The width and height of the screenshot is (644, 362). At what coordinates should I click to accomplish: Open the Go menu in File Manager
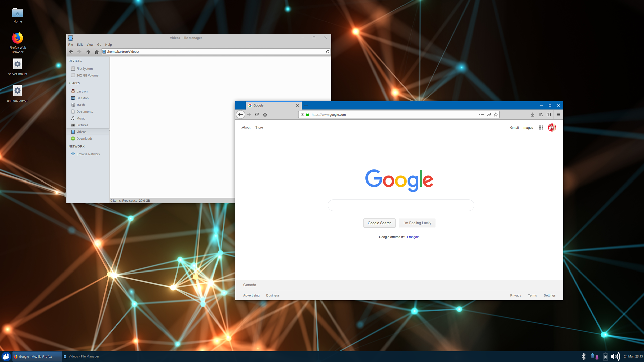coord(99,45)
